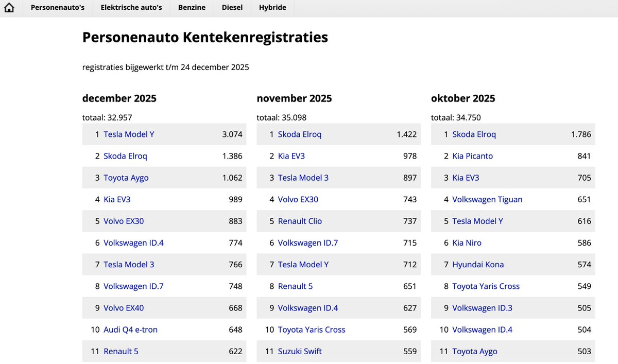The image size is (618, 364).
Task: Open the Suzuki Swift link
Action: (x=300, y=351)
